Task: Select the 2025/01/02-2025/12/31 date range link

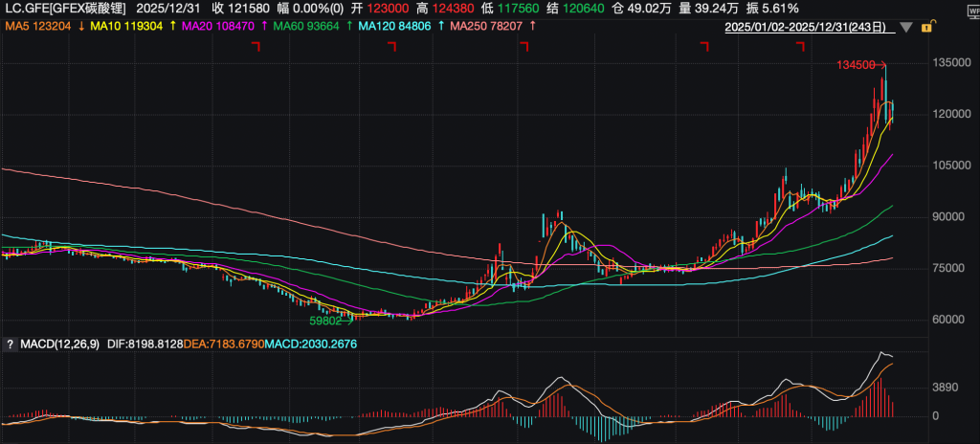Action: coord(814,28)
